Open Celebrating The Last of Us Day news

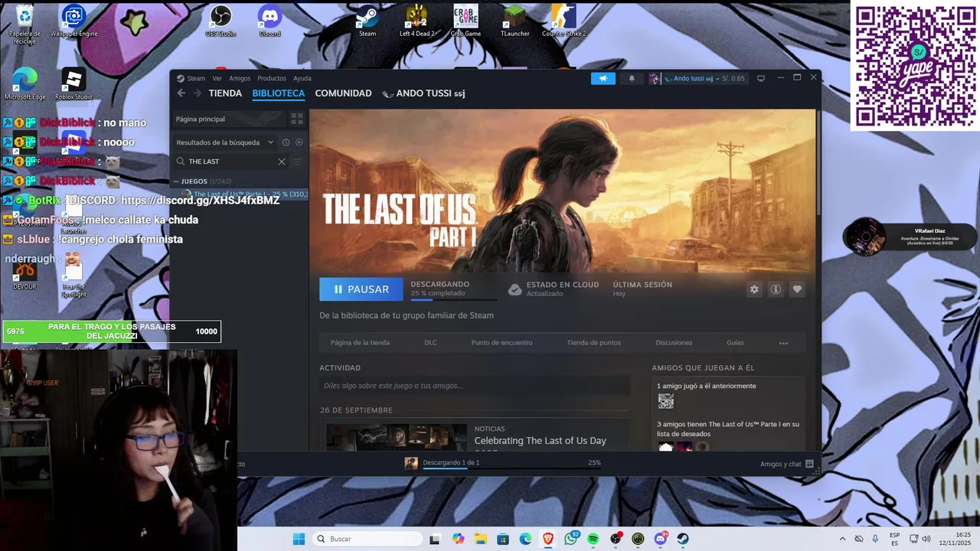click(541, 441)
